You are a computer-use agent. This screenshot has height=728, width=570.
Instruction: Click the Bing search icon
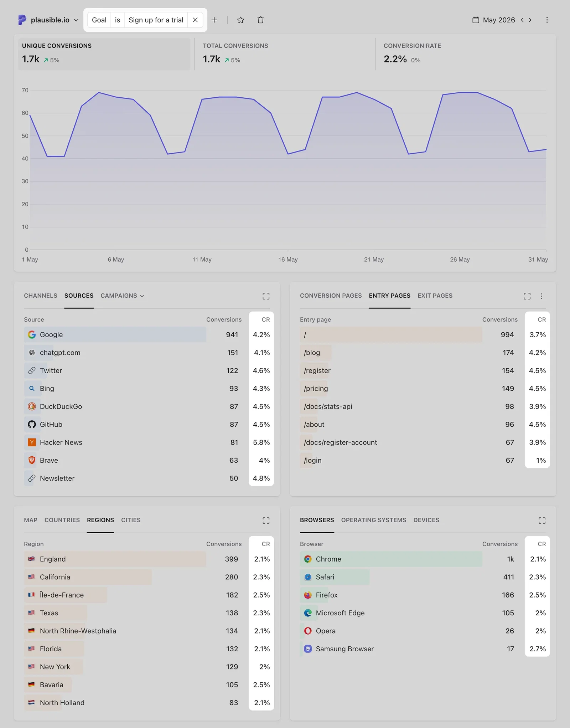click(x=32, y=388)
